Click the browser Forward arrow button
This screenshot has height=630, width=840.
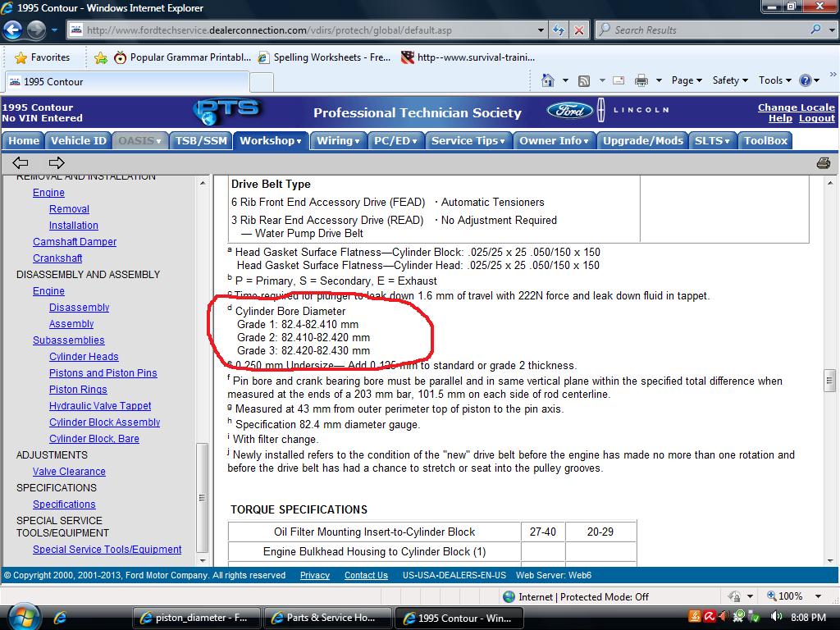click(x=36, y=30)
